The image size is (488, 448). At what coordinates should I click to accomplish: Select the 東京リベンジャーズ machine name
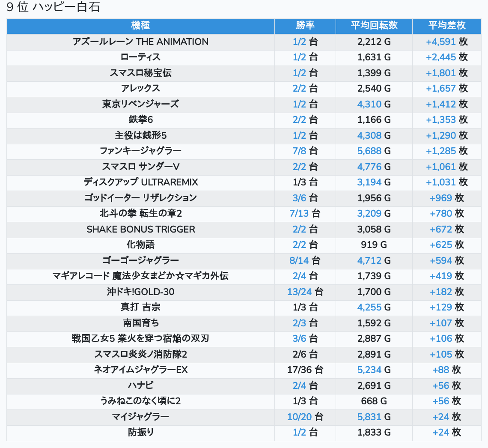(x=140, y=104)
